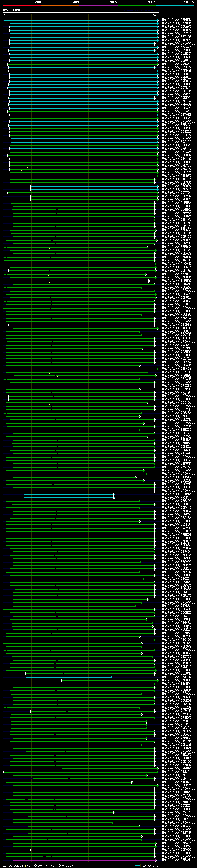Click label UniRef100_Q9LUD4
Screen dimensions: 197x868
pos(177,155)
